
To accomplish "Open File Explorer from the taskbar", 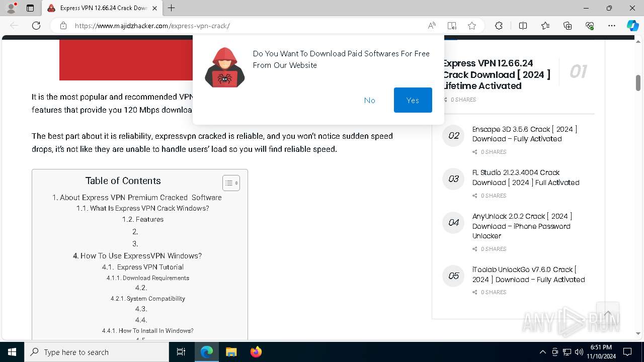I will (x=231, y=352).
